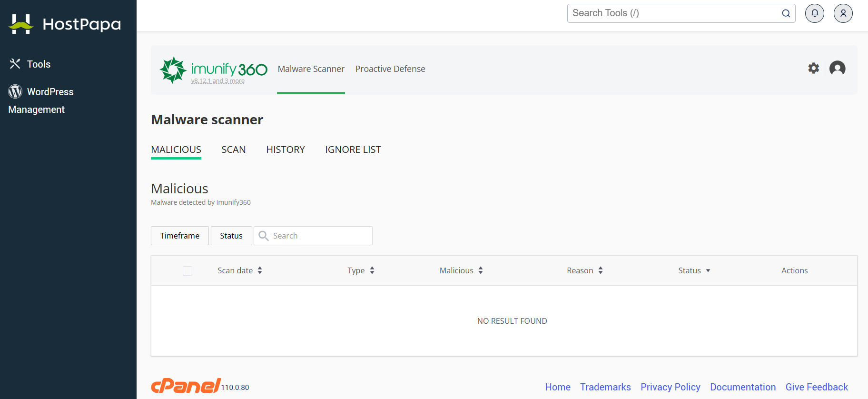Image resolution: width=868 pixels, height=399 pixels.
Task: Open the Status filter dropdown button
Action: click(x=231, y=236)
